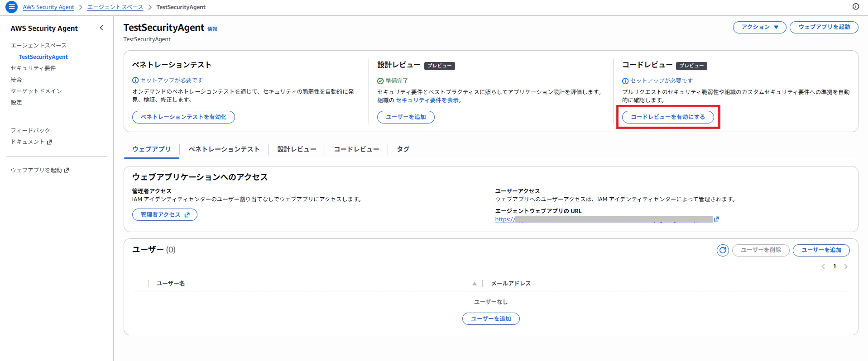Switch to the ペネトレーションテスト tab

click(224, 149)
